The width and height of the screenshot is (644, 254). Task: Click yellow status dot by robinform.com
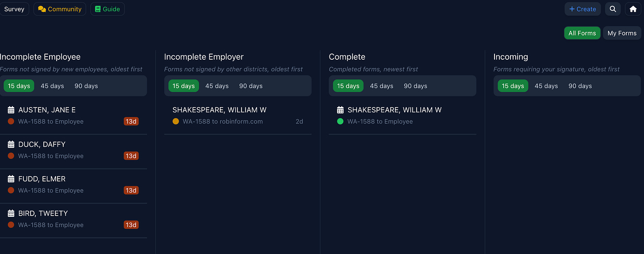coord(176,121)
